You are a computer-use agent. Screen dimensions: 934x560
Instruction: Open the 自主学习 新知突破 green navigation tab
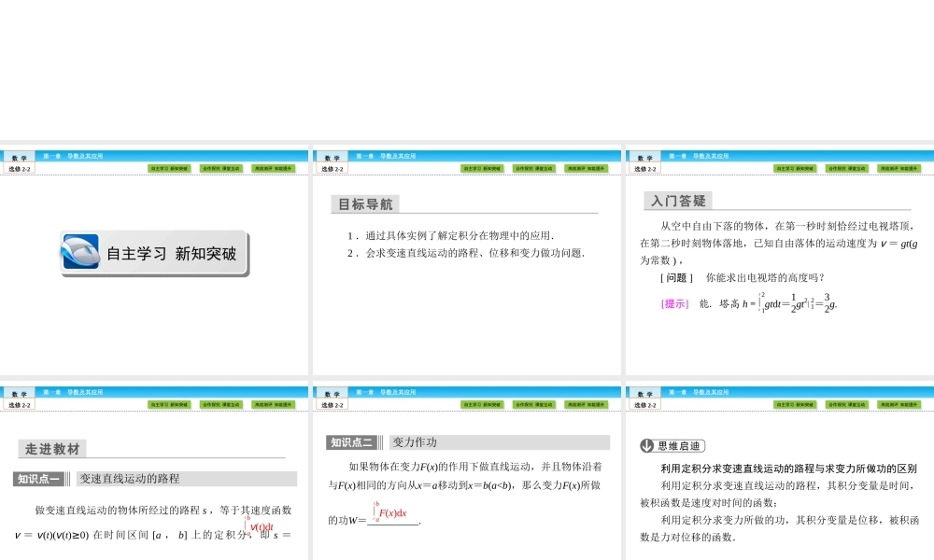pos(168,168)
